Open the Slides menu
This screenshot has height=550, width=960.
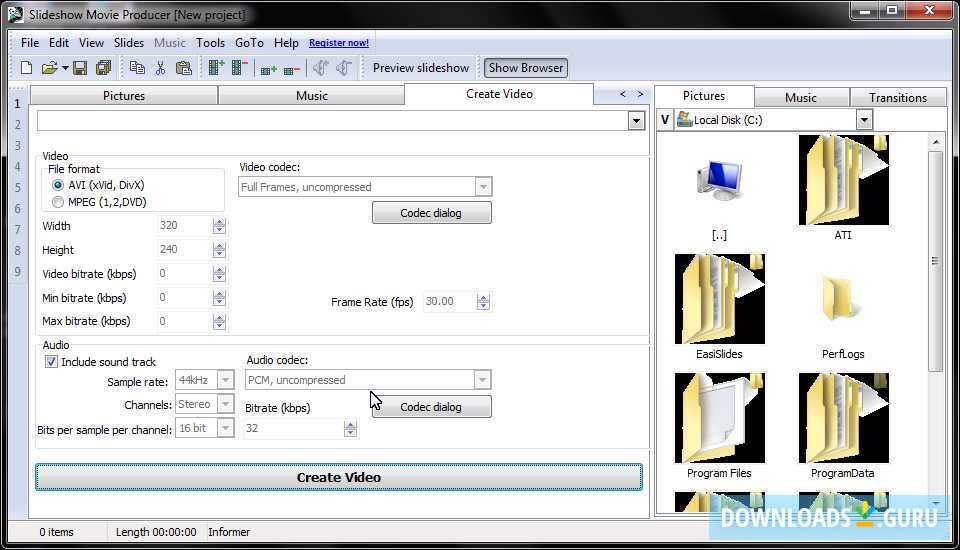click(x=129, y=42)
